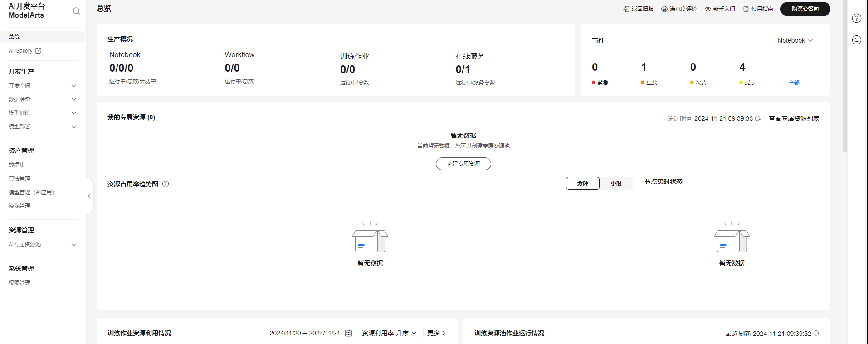The height and width of the screenshot is (344, 868).
Task: Click the 返回旧版 link
Action: point(643,9)
